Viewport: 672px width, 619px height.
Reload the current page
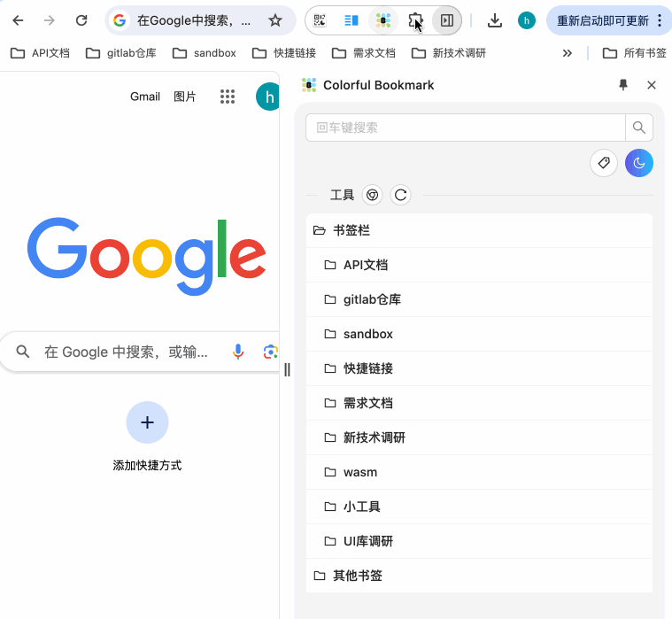tap(81, 20)
